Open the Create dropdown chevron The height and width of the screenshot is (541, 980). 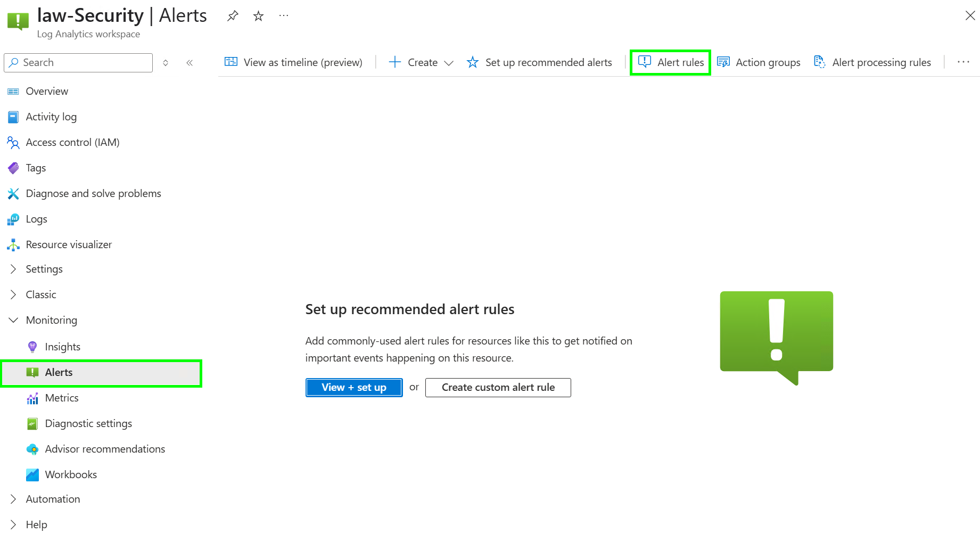click(x=449, y=63)
